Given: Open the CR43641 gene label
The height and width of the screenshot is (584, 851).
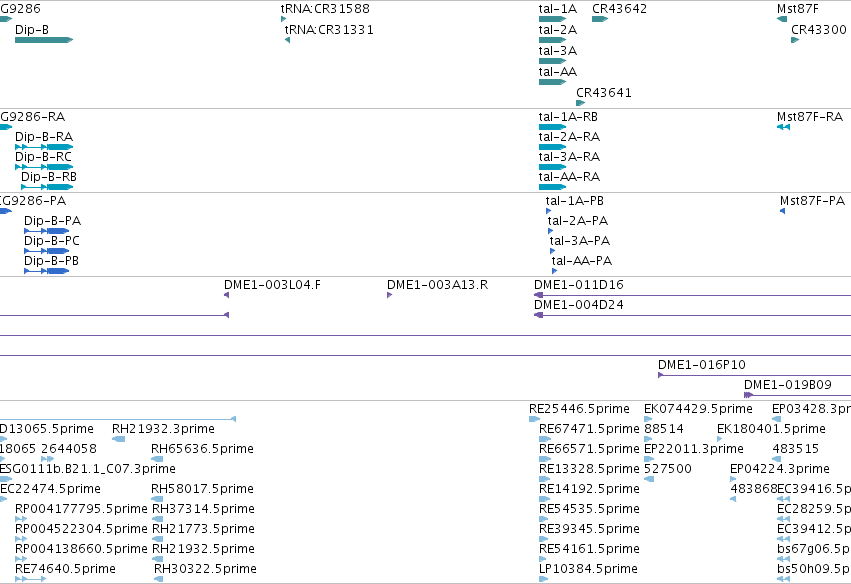Looking at the screenshot, I should point(604,93).
